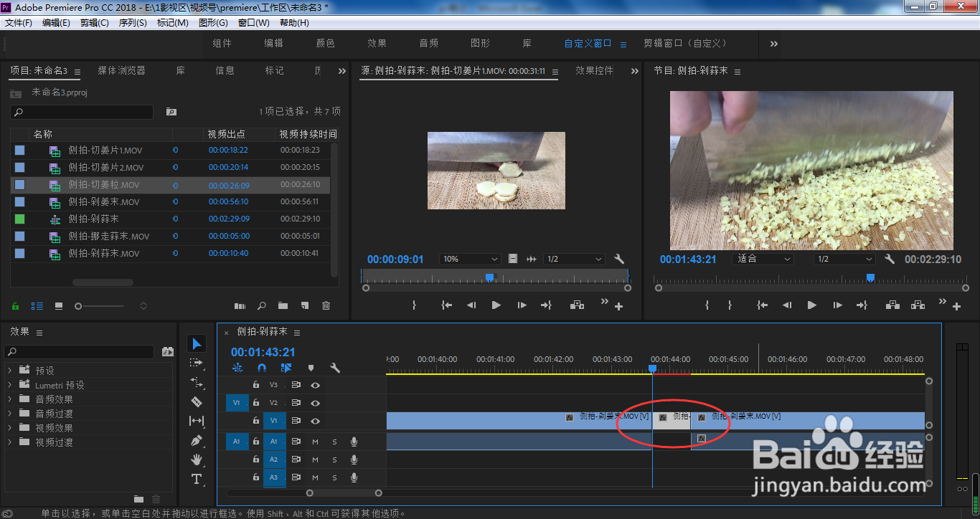
Task: Switch to 组件 workspace
Action: [x=222, y=43]
